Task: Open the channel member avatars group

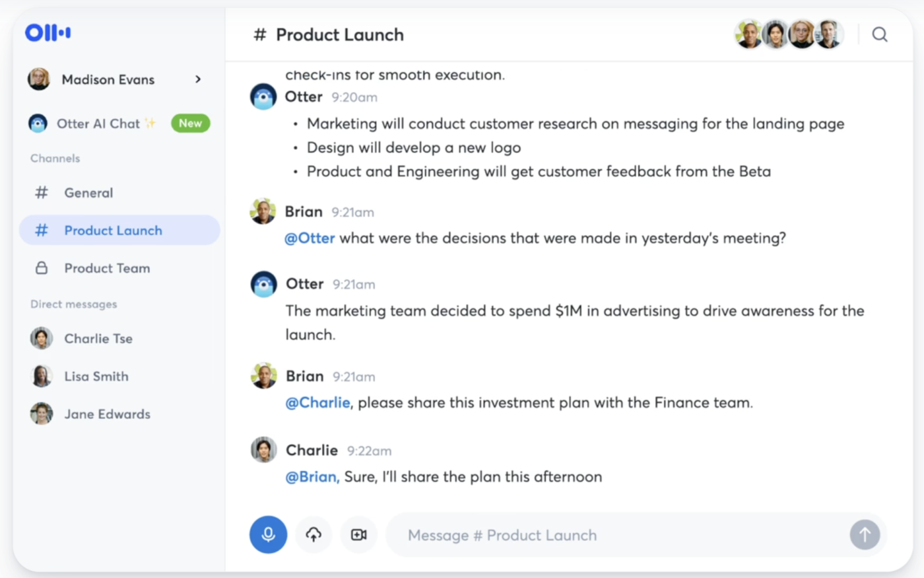Action: pyautogui.click(x=789, y=34)
